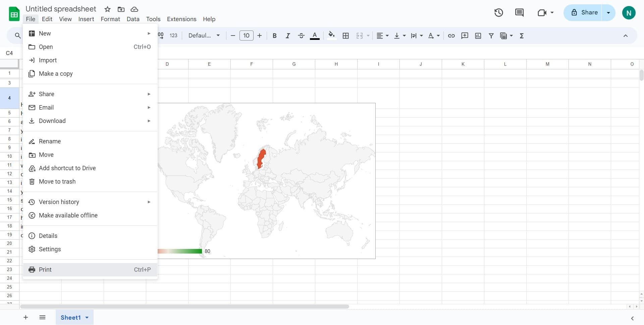Click the blue Share button
644x325 pixels.
(584, 13)
